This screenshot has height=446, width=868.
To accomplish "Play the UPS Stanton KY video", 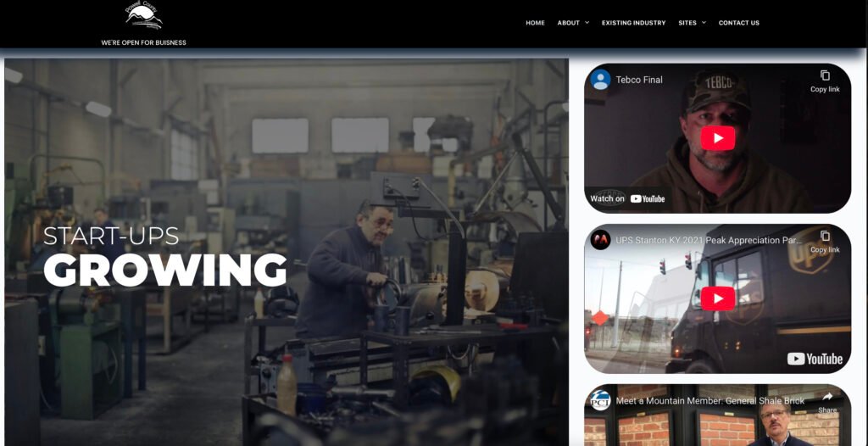I will pos(717,298).
